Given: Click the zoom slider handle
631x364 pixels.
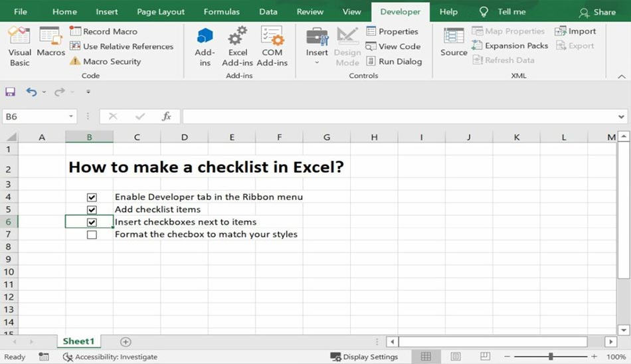Looking at the screenshot, I should pyautogui.click(x=551, y=357).
